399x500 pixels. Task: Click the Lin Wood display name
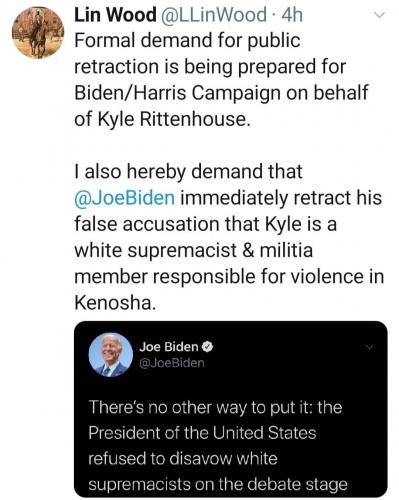[115, 15]
